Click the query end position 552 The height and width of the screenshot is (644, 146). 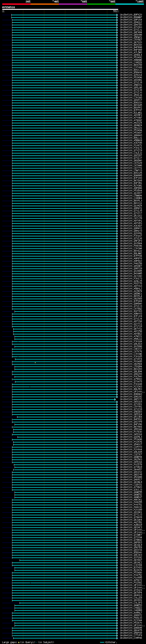click(115, 11)
